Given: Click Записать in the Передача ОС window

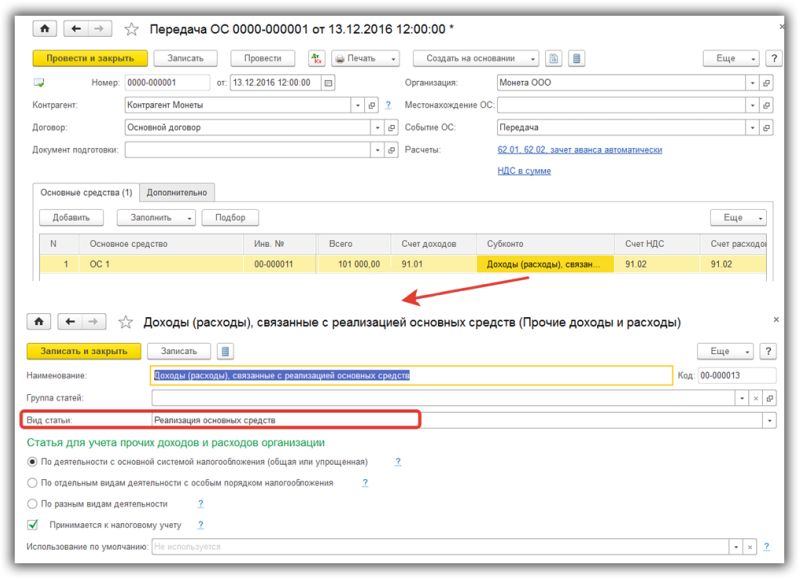Looking at the screenshot, I should [x=186, y=58].
